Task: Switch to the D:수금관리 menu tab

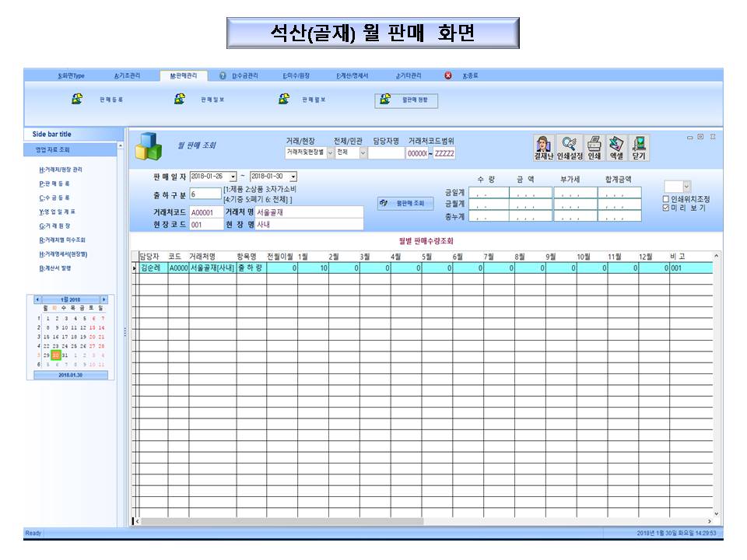Action: [244, 75]
